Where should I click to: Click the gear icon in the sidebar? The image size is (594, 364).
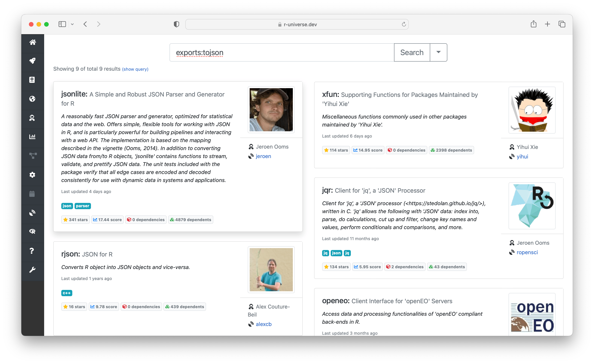click(32, 175)
